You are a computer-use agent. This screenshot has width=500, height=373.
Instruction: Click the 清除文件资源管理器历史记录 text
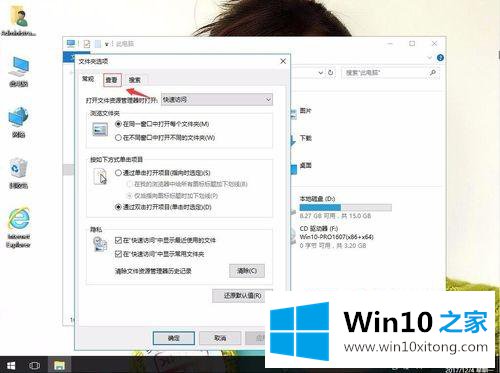pos(153,271)
